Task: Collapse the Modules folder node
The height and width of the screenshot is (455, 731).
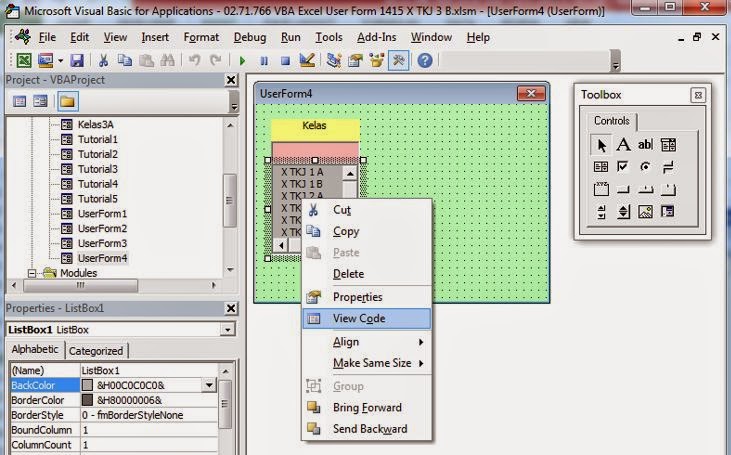Action: (32, 273)
